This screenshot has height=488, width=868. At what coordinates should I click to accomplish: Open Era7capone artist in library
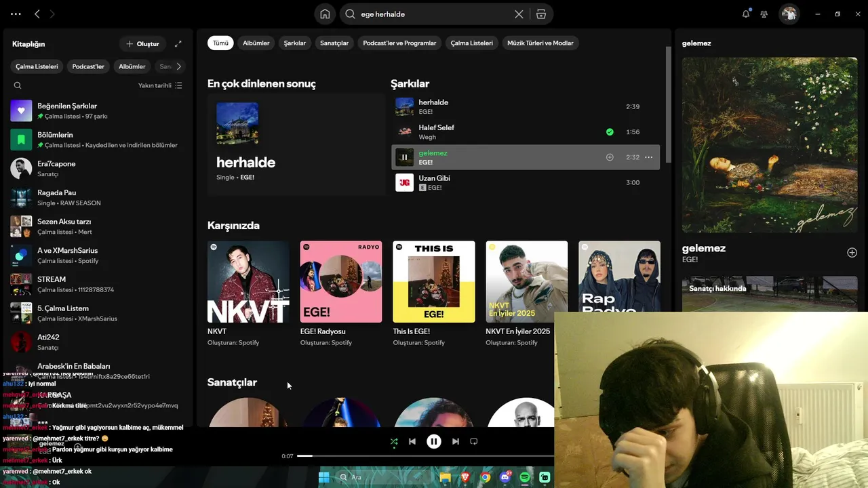pos(98,168)
